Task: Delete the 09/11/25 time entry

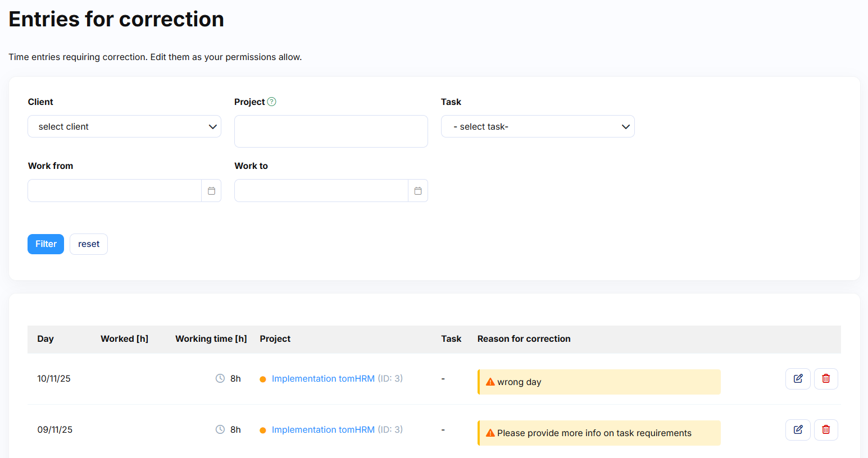Action: 826,430
